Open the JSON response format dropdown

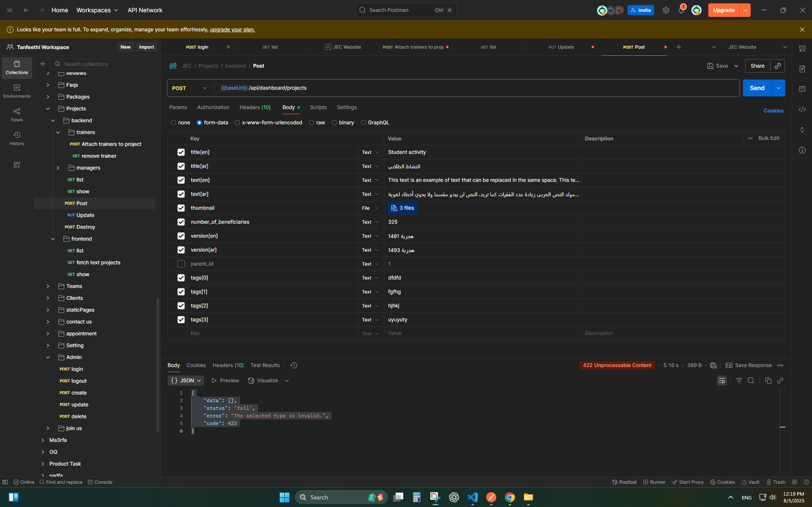tap(185, 381)
